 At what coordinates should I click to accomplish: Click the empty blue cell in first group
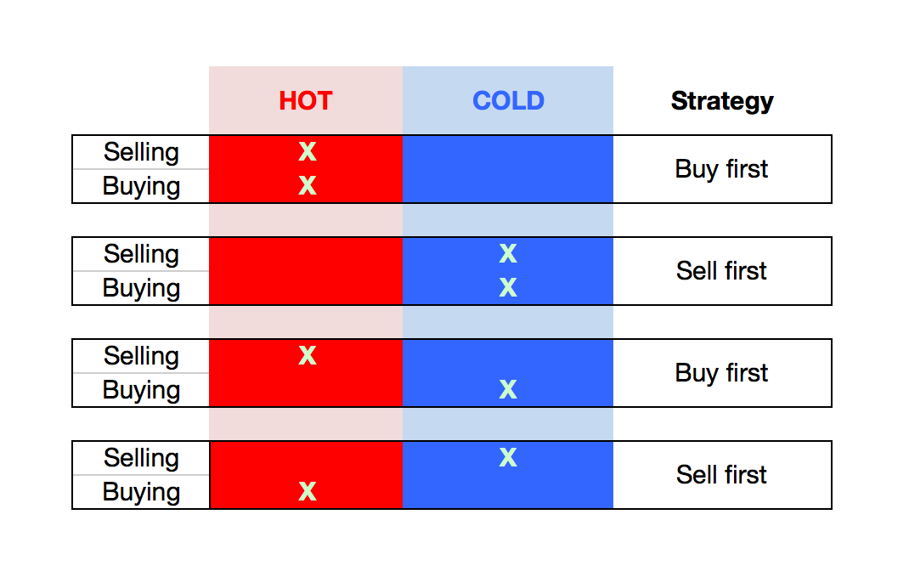(x=508, y=169)
